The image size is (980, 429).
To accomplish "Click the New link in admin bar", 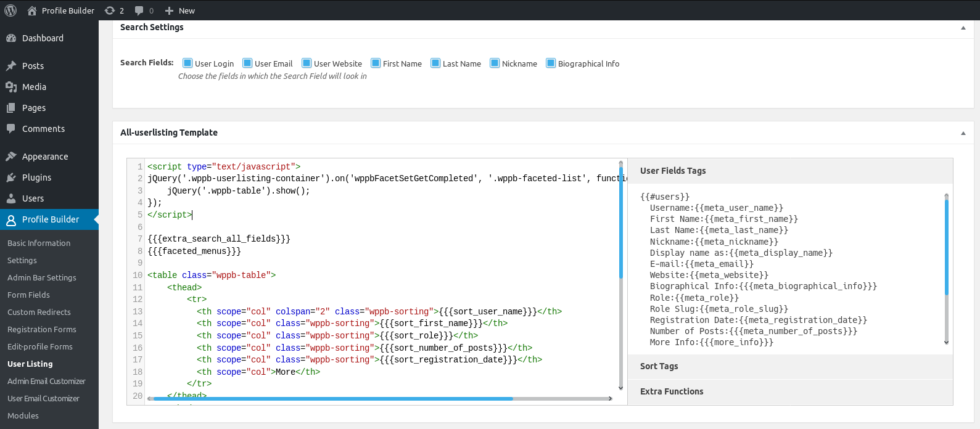I will [180, 10].
